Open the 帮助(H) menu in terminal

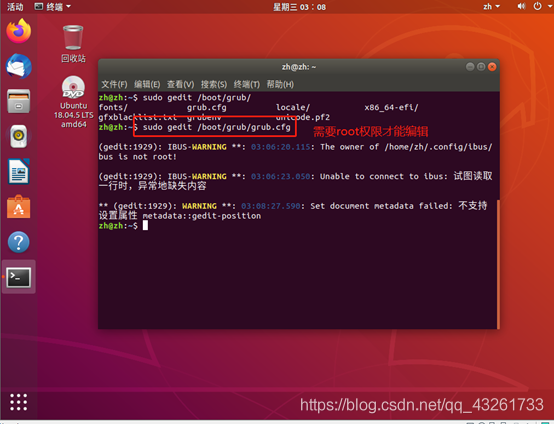pos(280,84)
